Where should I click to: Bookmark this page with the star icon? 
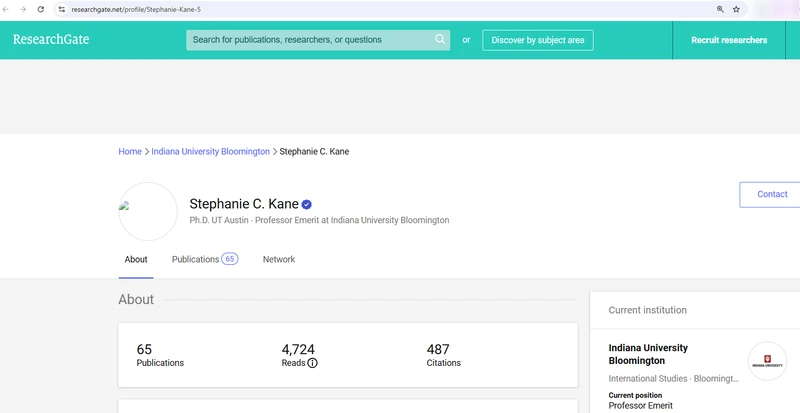click(736, 9)
